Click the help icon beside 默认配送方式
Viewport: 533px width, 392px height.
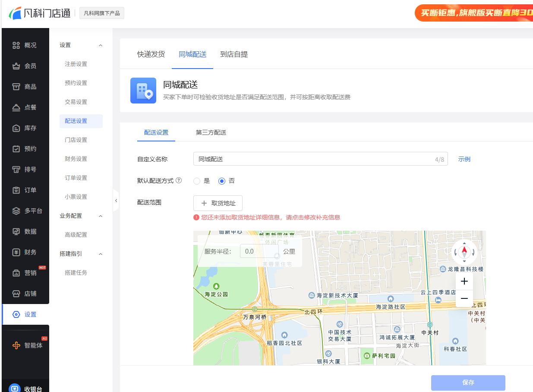click(179, 181)
